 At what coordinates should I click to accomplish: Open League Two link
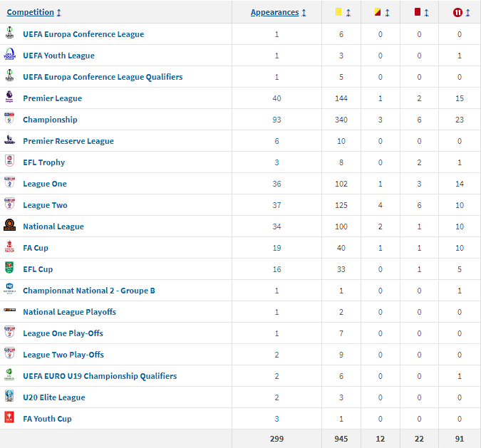pos(45,205)
